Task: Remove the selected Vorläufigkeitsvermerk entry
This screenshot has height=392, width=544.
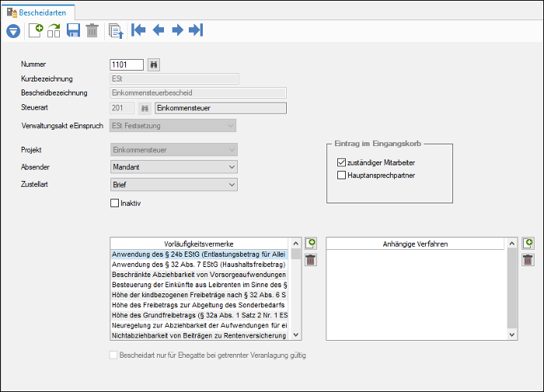Action: point(311,260)
